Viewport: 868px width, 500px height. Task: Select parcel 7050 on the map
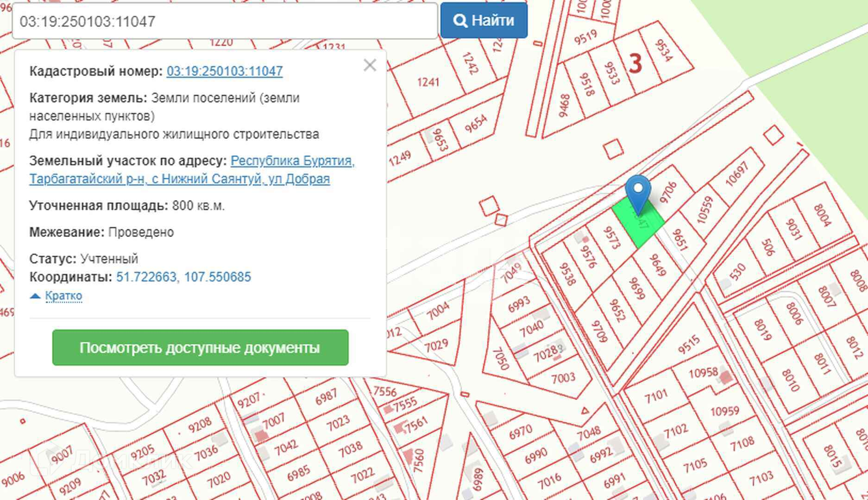(501, 359)
